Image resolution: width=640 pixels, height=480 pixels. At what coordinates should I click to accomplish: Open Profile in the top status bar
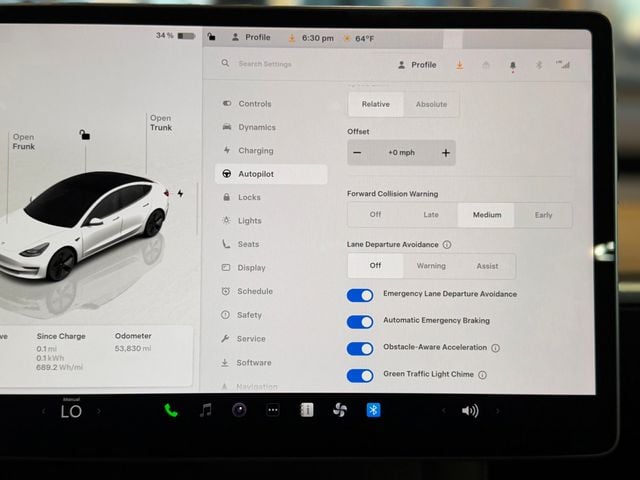pyautogui.click(x=251, y=37)
